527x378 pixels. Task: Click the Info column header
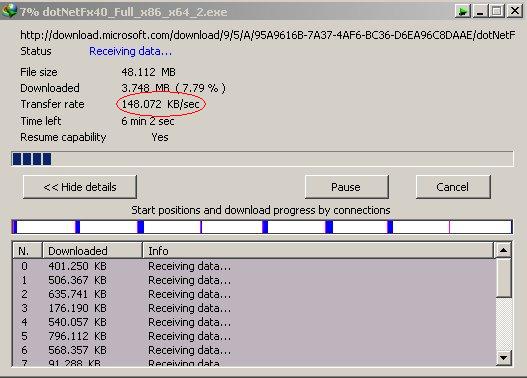318,251
